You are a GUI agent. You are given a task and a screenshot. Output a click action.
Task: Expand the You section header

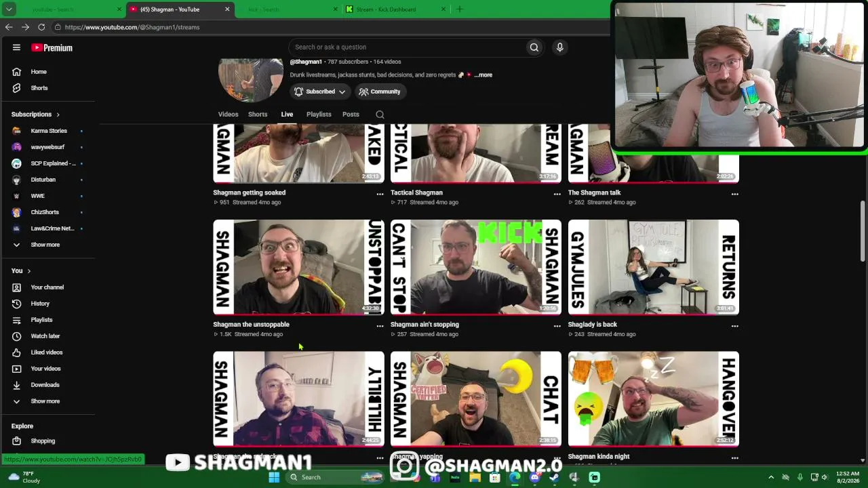tap(21, 271)
